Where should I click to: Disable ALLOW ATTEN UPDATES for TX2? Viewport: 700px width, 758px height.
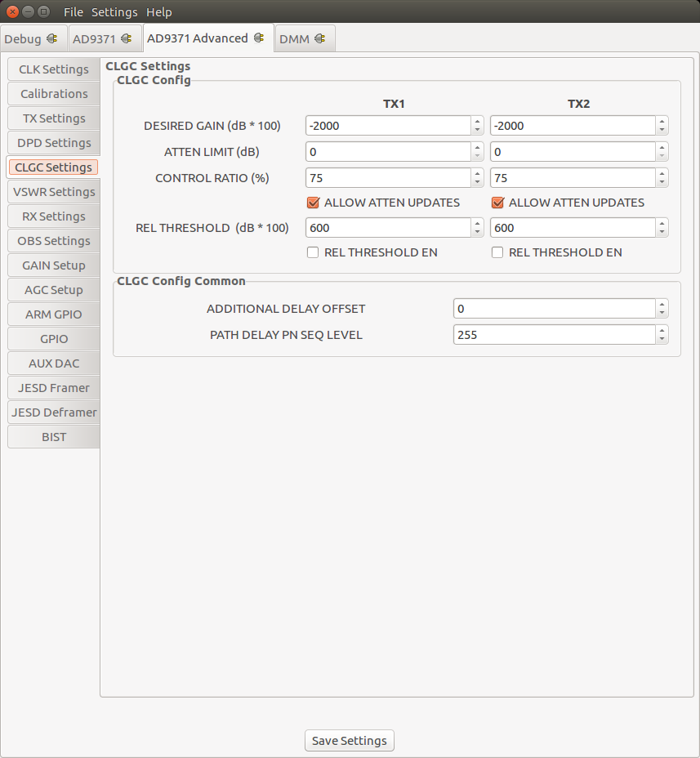497,203
